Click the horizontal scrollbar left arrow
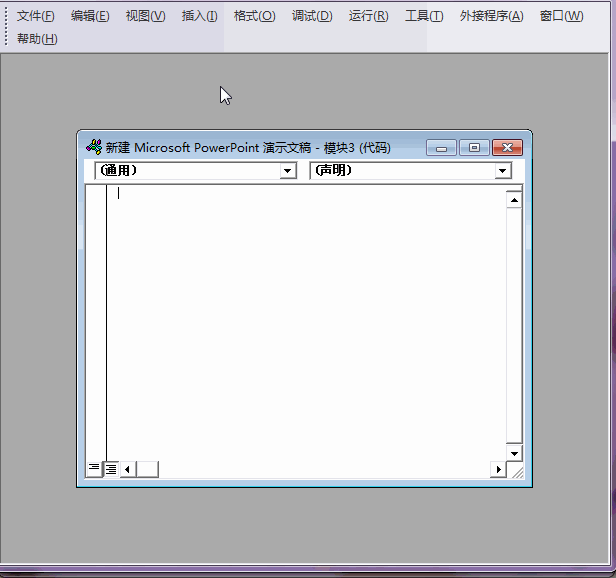Viewport: 616px width, 578px height. point(127,469)
